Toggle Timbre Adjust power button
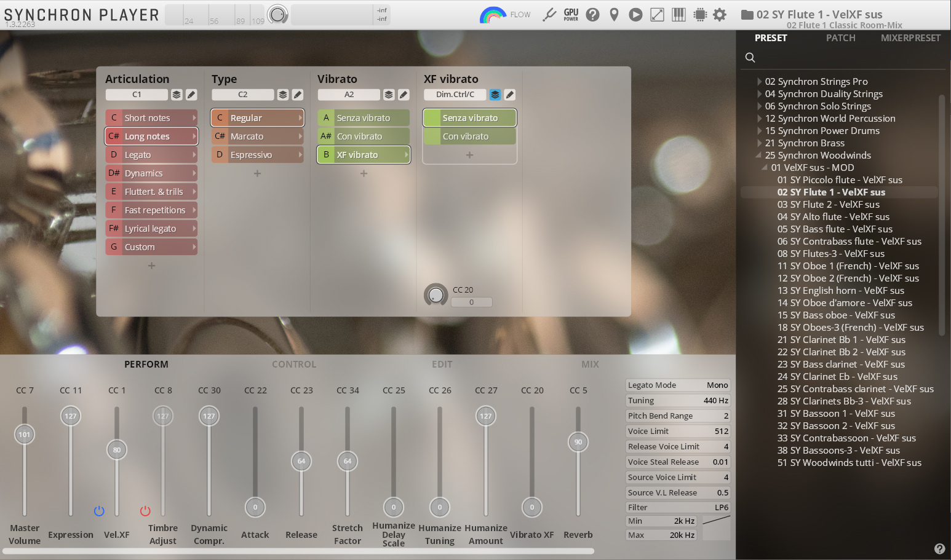Screen dimensions: 951x560 145,511
